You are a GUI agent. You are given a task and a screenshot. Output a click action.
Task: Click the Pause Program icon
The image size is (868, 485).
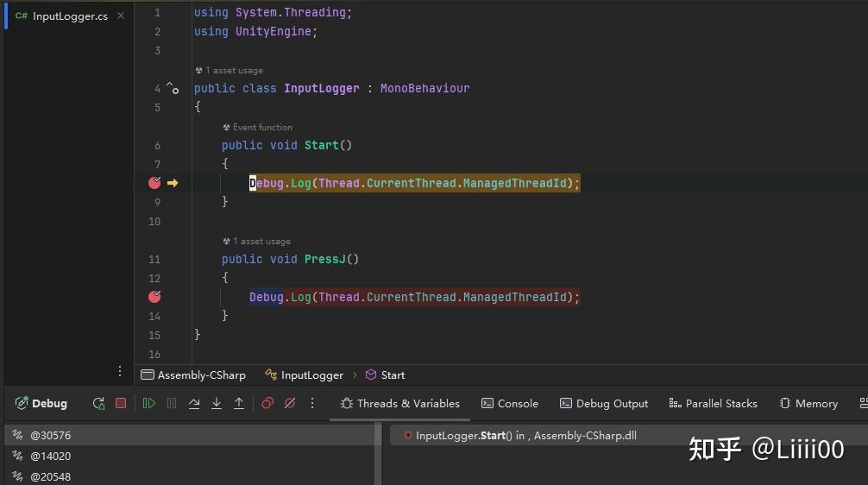[x=172, y=403]
